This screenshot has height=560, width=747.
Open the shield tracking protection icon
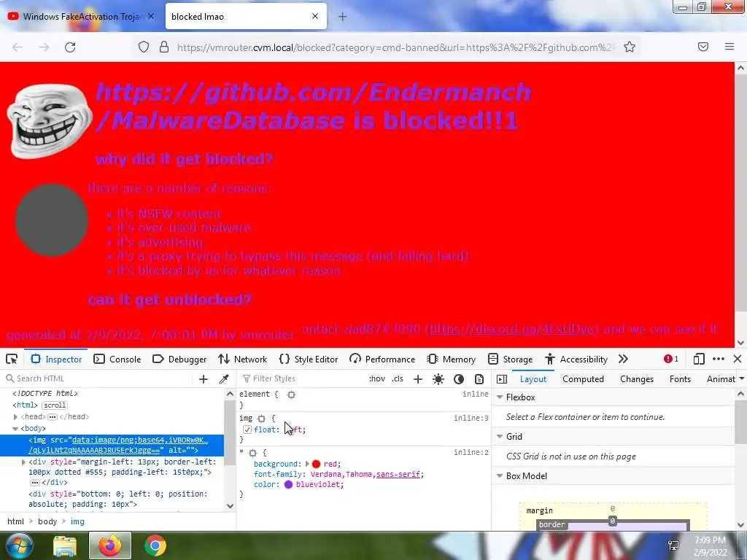(144, 47)
